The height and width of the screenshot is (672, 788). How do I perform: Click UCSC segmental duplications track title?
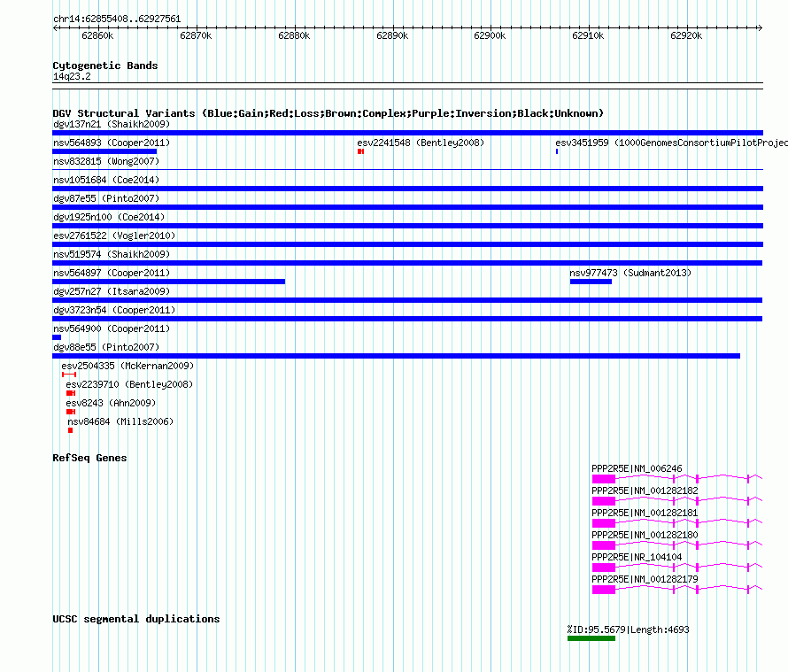[x=136, y=619]
